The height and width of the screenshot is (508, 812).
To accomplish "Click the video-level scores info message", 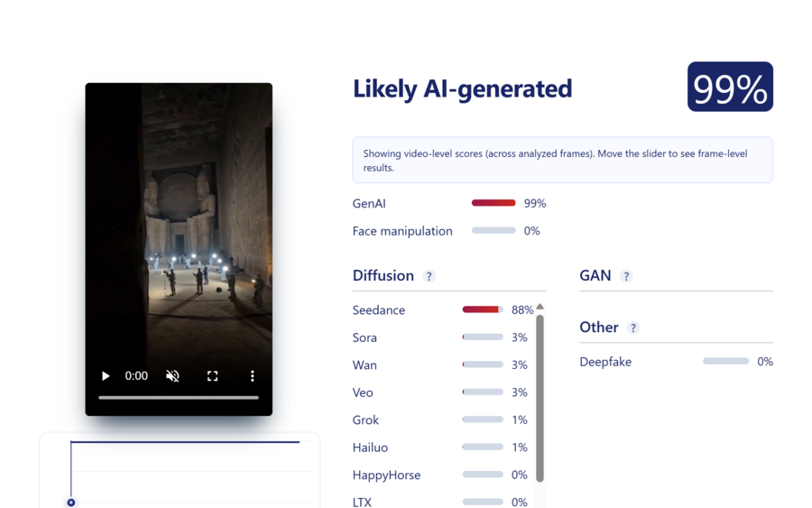I will click(562, 160).
